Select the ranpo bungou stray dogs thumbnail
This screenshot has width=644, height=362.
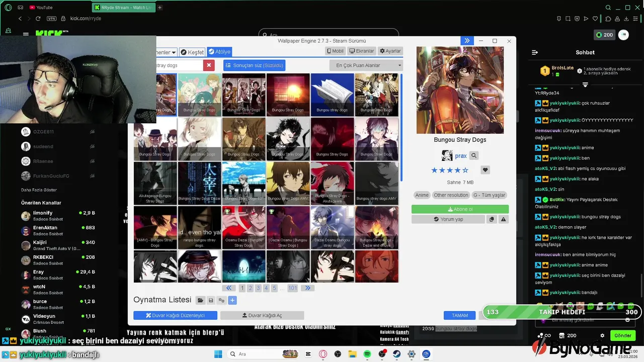tap(199, 227)
